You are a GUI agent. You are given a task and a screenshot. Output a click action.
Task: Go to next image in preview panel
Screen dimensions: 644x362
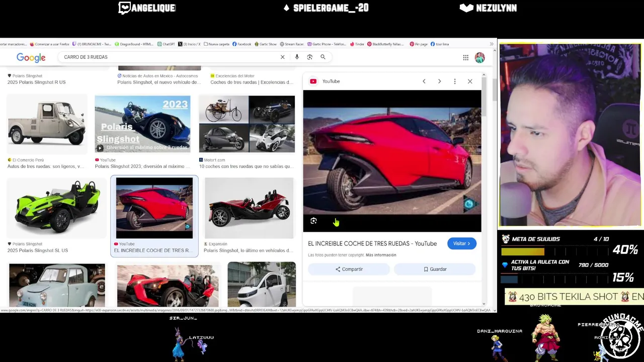point(439,81)
